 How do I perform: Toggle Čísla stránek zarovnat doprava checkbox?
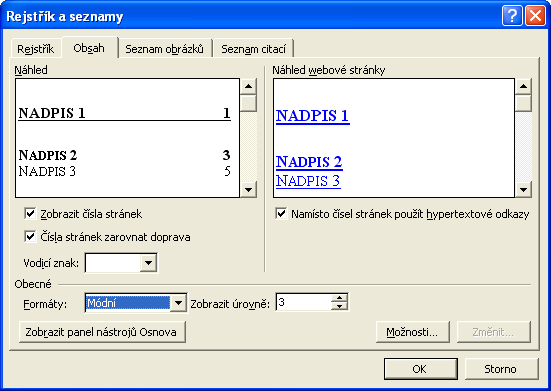[30, 236]
